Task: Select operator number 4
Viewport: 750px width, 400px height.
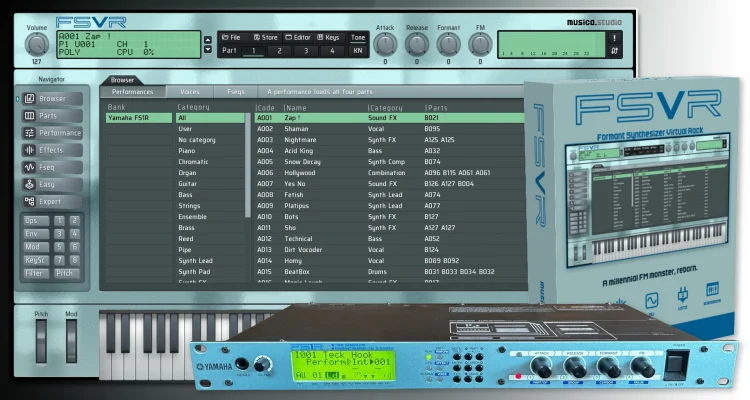Action: pyautogui.click(x=75, y=234)
